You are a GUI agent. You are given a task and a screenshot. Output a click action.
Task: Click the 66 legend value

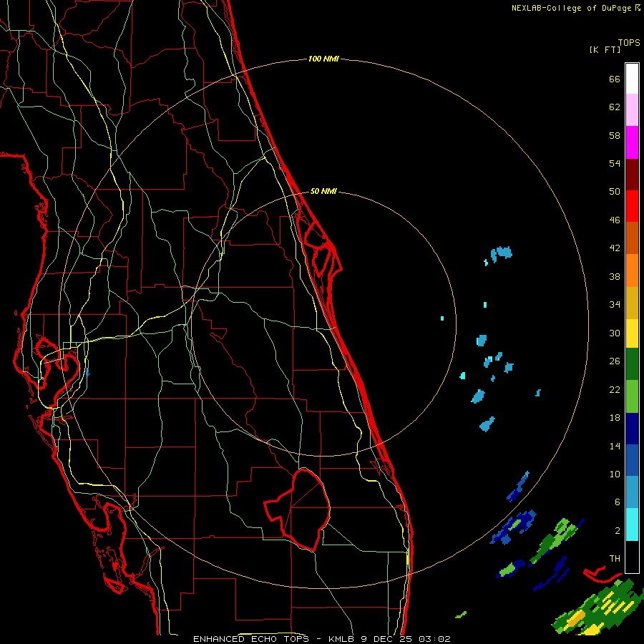click(x=615, y=79)
